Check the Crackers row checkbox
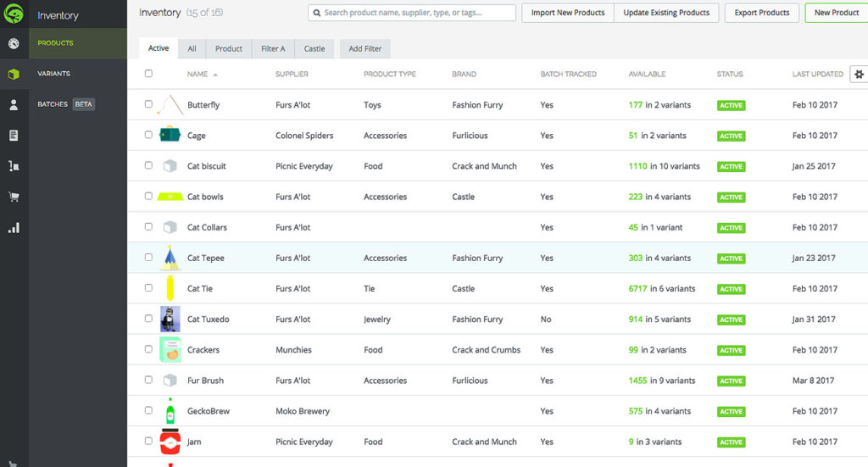Image resolution: width=868 pixels, height=467 pixels. point(148,349)
